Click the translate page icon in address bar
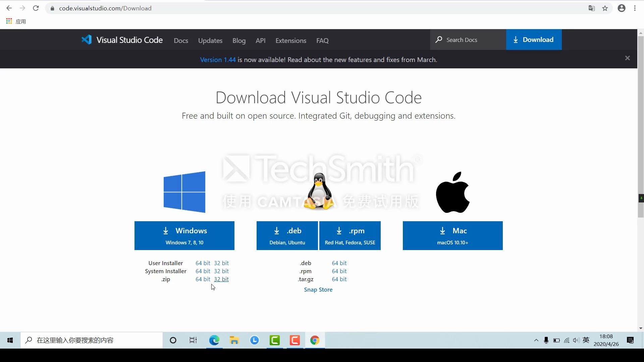 pyautogui.click(x=592, y=8)
